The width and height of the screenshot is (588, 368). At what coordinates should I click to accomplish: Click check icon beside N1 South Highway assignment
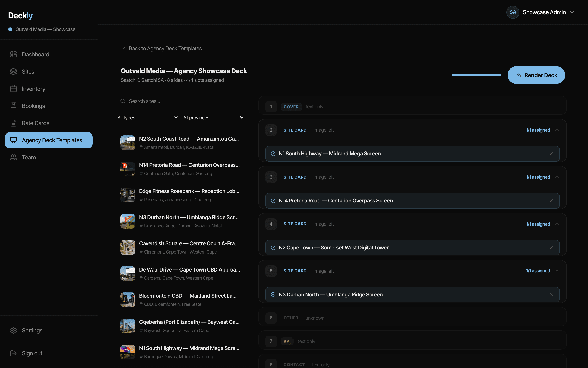tap(273, 154)
